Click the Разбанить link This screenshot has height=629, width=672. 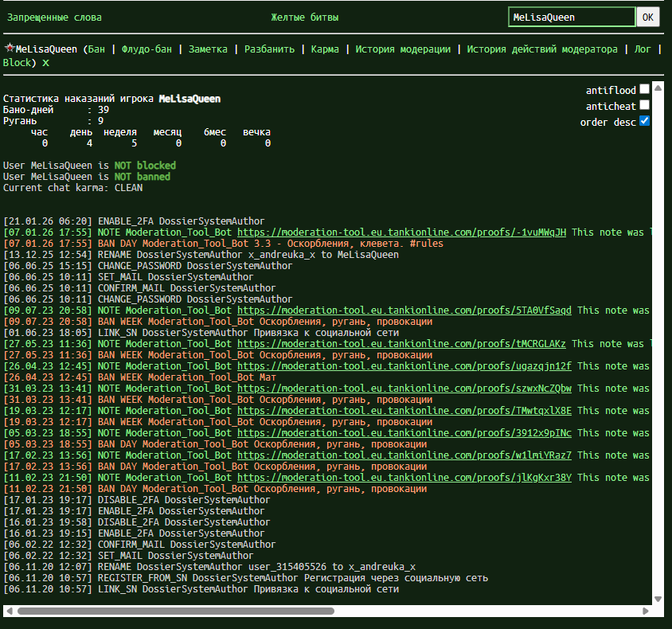[269, 49]
